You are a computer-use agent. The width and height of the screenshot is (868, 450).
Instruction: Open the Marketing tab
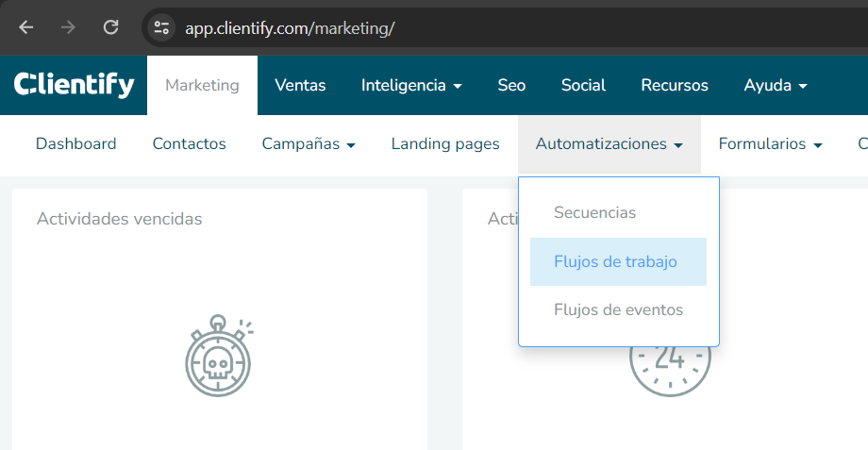pyautogui.click(x=202, y=85)
